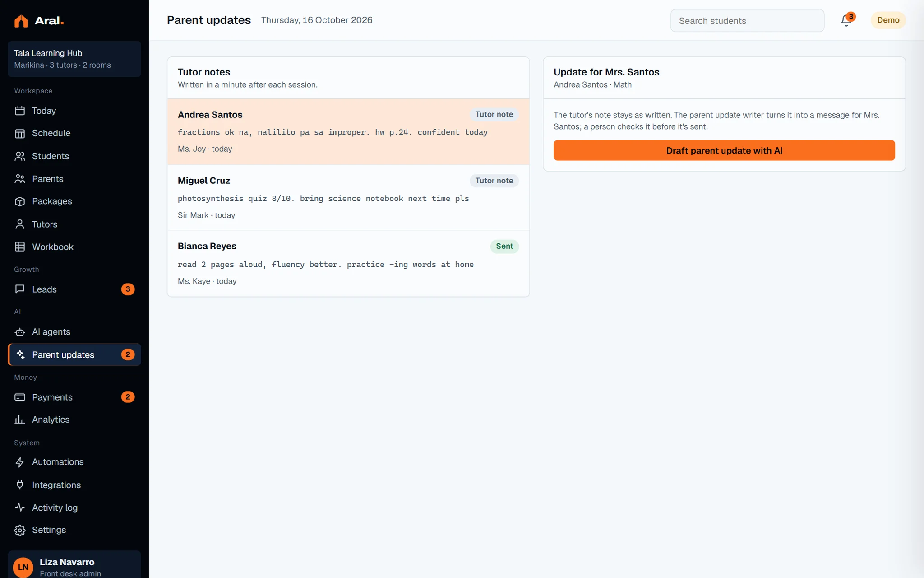The width and height of the screenshot is (924, 578).
Task: Open the Automations lightning icon
Action: (x=20, y=462)
